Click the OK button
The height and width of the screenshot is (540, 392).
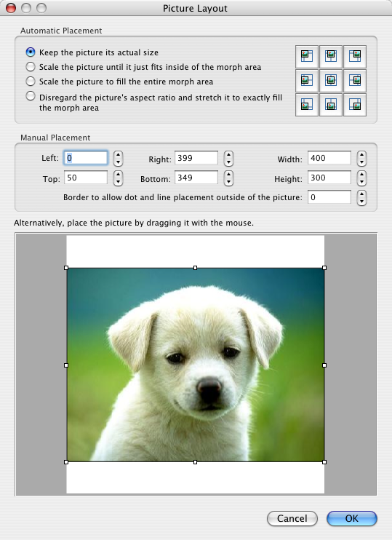coord(352,518)
